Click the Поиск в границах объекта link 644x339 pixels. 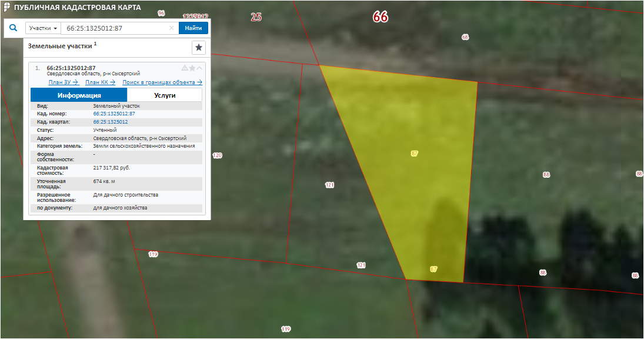pos(162,82)
